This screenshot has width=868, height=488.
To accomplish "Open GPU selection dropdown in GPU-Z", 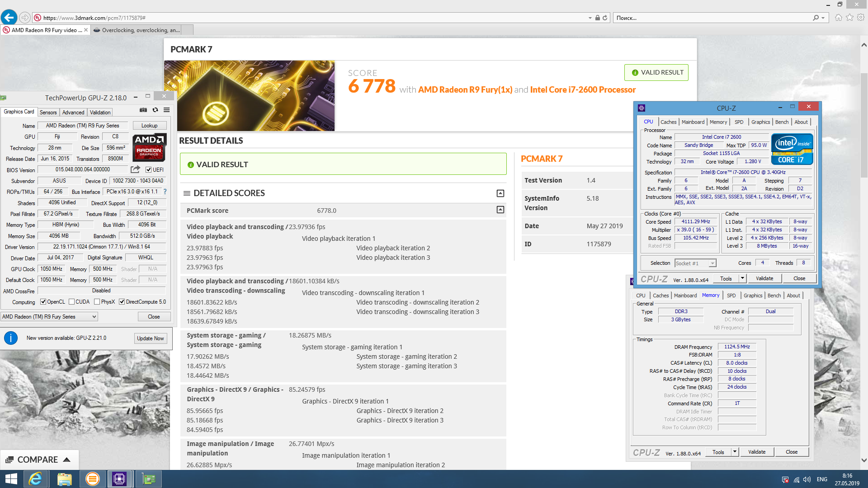I will click(49, 317).
